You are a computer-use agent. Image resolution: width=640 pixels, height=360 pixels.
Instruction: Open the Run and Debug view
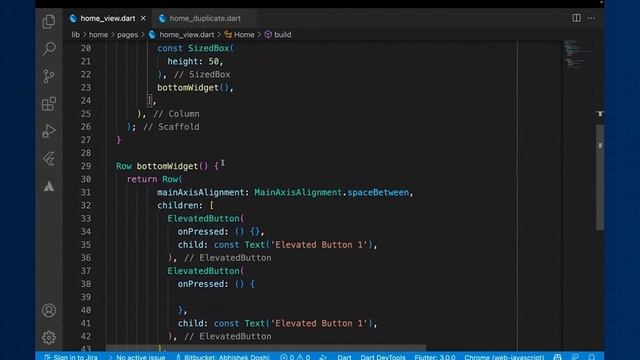coord(49,131)
